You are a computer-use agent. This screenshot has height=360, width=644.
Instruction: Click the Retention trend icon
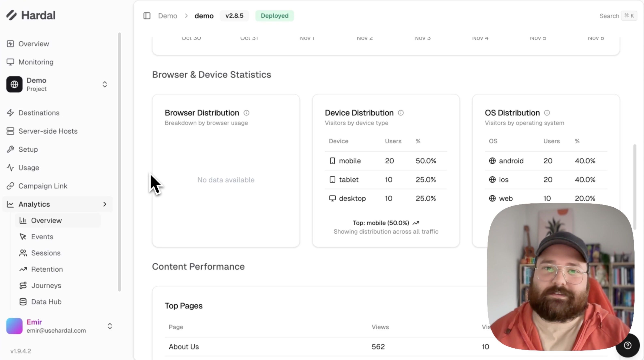23,269
